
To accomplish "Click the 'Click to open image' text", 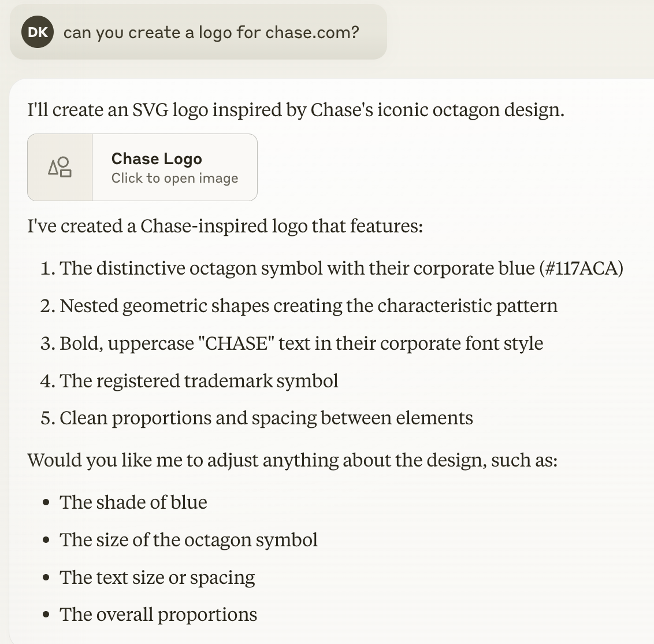I will tap(174, 178).
